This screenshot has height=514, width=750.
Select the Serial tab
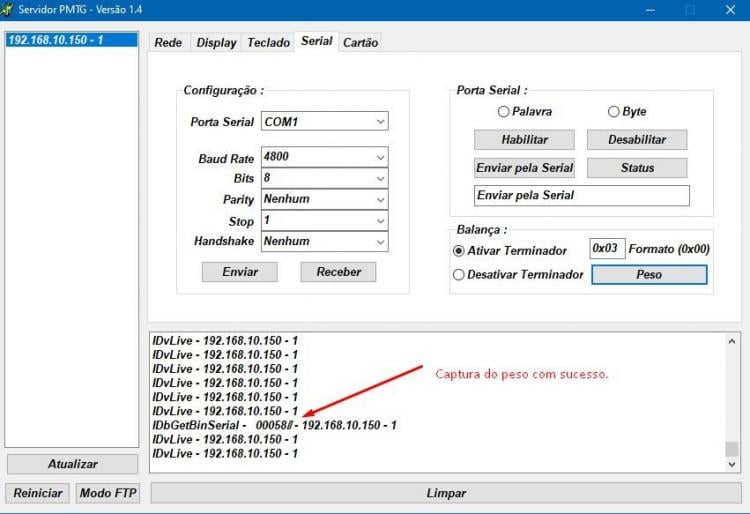point(317,41)
